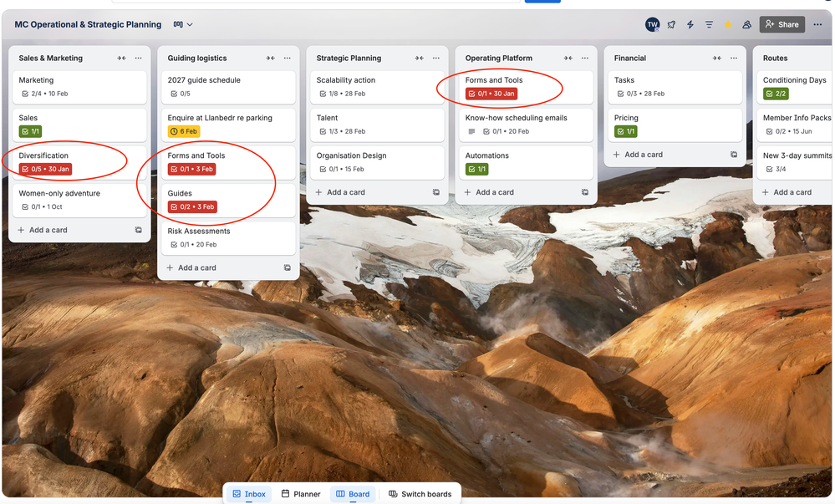Open the TW member avatar
Viewport: 835px width, 504px height.
652,24
